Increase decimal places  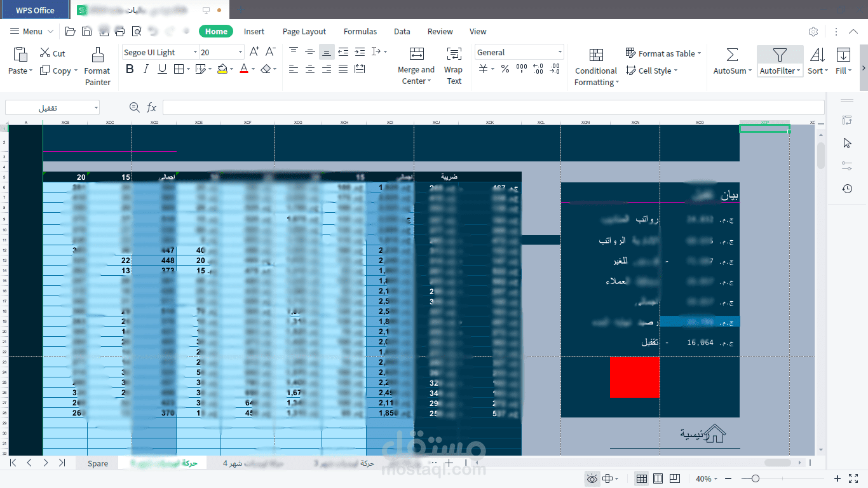tap(538, 69)
